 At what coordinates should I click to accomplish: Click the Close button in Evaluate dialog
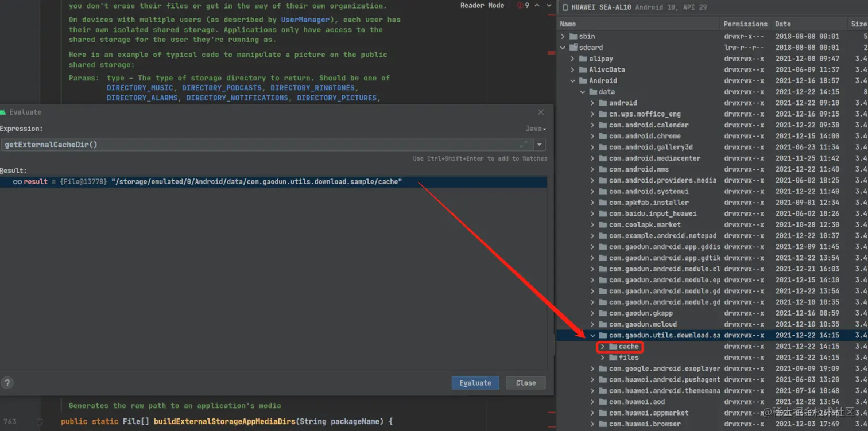pyautogui.click(x=526, y=383)
